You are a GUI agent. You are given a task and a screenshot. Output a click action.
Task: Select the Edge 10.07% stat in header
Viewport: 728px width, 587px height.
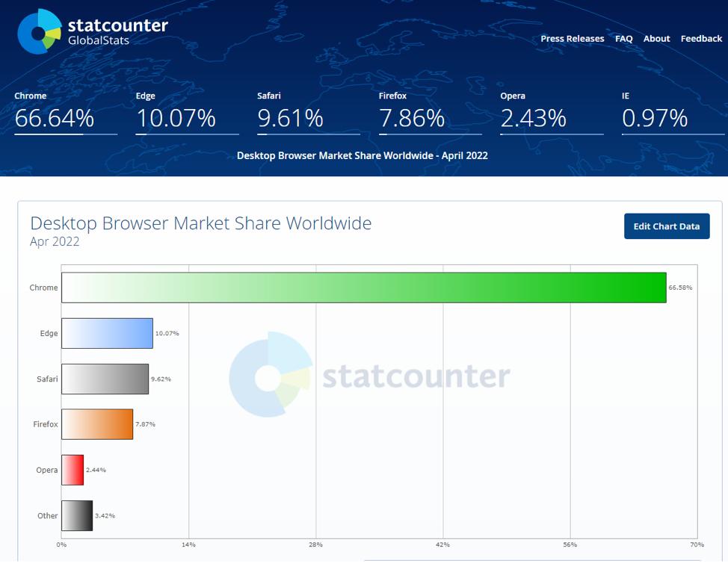click(187, 113)
